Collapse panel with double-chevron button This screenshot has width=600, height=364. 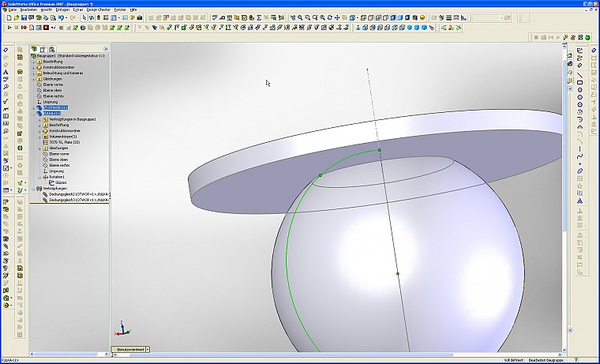point(106,49)
